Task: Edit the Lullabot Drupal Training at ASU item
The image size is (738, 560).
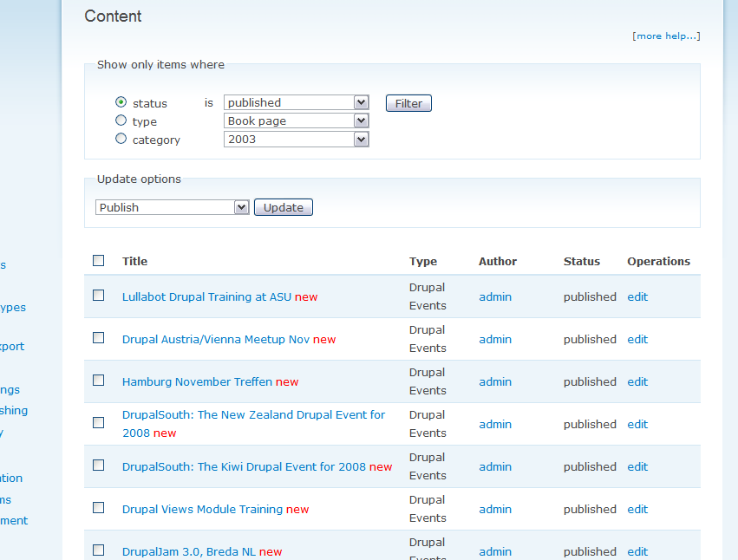Action: [x=637, y=296]
